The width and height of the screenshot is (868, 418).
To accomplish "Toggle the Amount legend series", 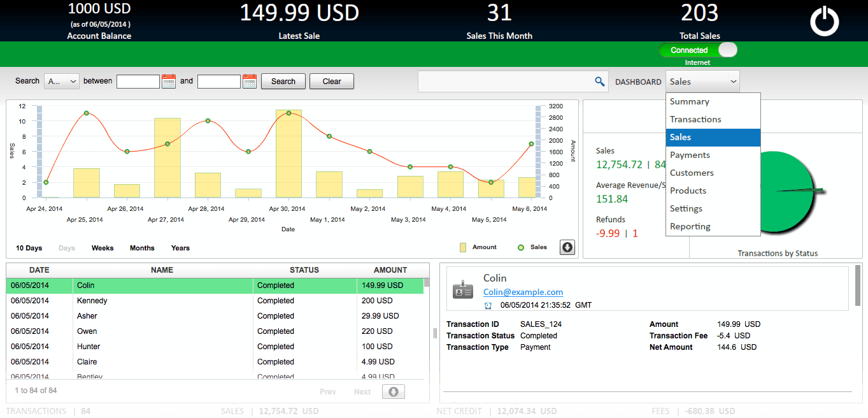I will click(463, 247).
